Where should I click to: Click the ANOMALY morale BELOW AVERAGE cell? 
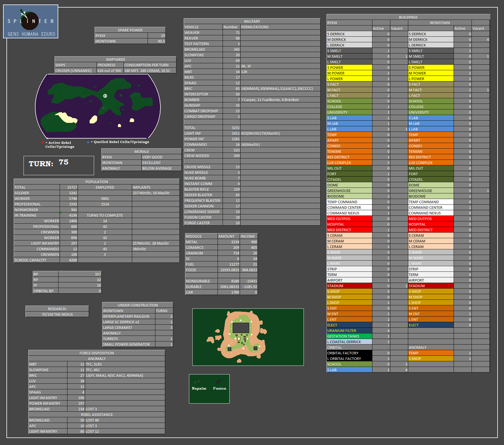(161, 168)
